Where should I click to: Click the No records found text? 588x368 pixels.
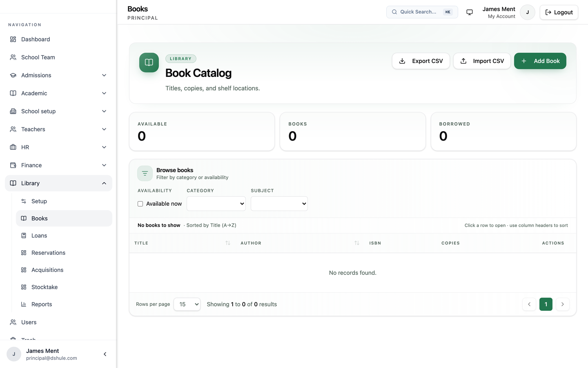[x=353, y=273]
